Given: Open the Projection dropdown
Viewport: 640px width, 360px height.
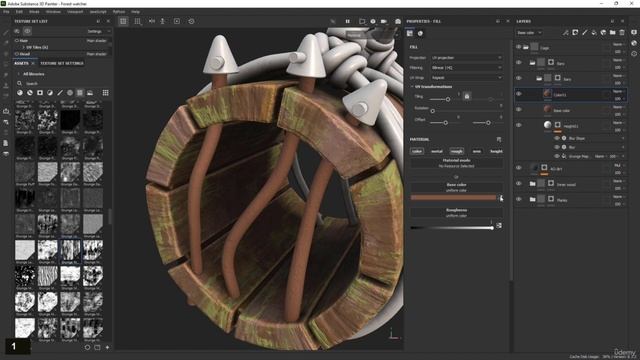Looking at the screenshot, I should coord(467,58).
